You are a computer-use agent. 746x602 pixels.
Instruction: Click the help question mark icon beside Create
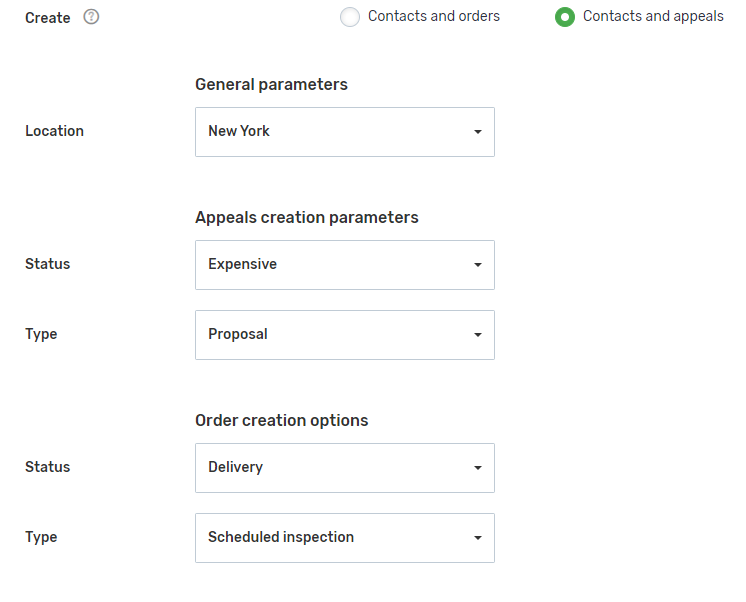tap(91, 17)
